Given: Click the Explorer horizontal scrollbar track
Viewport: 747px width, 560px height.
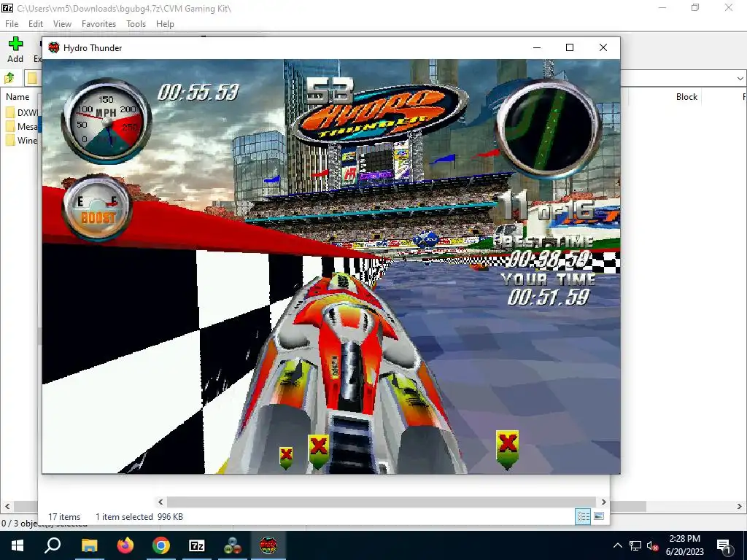Looking at the screenshot, I should coord(381,502).
